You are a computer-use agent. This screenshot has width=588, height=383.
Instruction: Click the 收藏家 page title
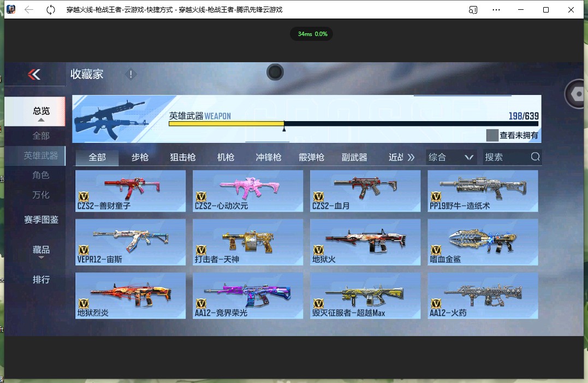coord(87,74)
